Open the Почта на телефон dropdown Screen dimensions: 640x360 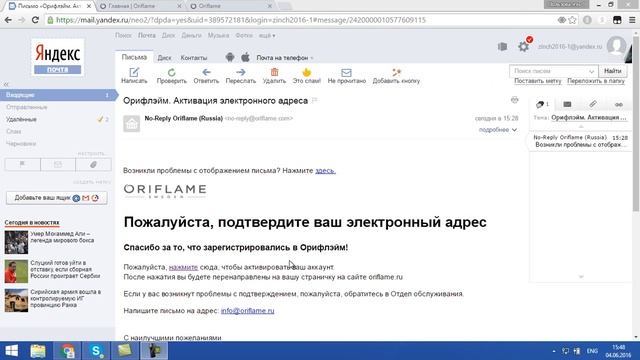point(284,58)
